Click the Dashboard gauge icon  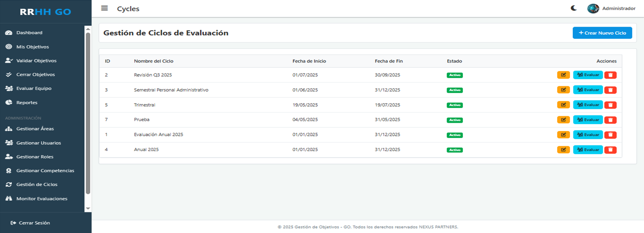(8, 33)
